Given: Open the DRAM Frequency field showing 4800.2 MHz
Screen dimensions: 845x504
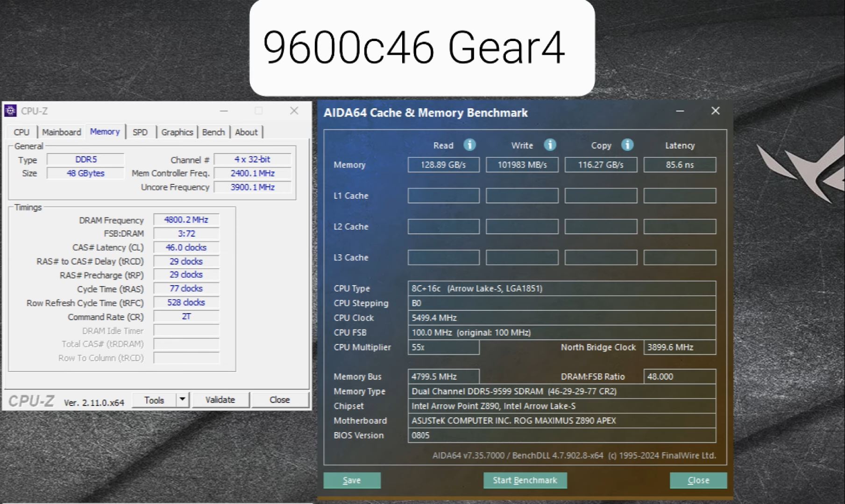Looking at the screenshot, I should click(x=185, y=219).
